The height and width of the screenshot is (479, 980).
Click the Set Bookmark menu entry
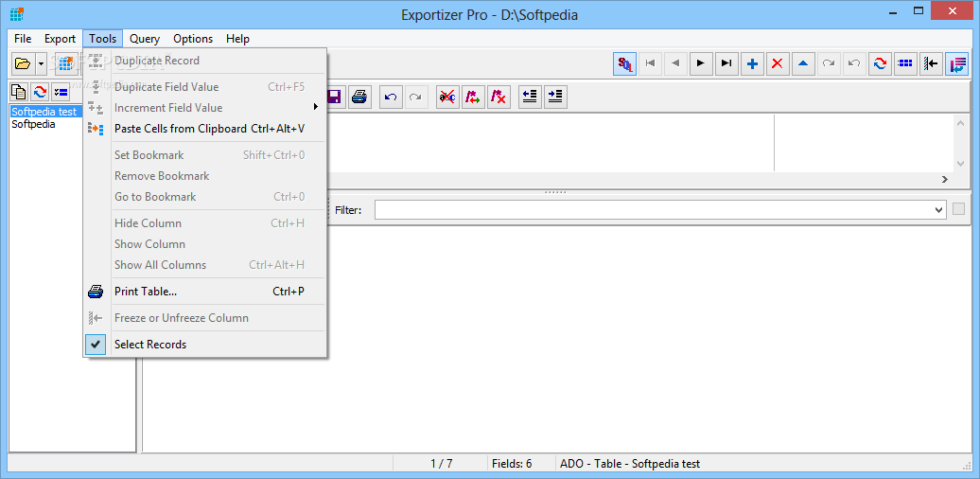coord(205,155)
